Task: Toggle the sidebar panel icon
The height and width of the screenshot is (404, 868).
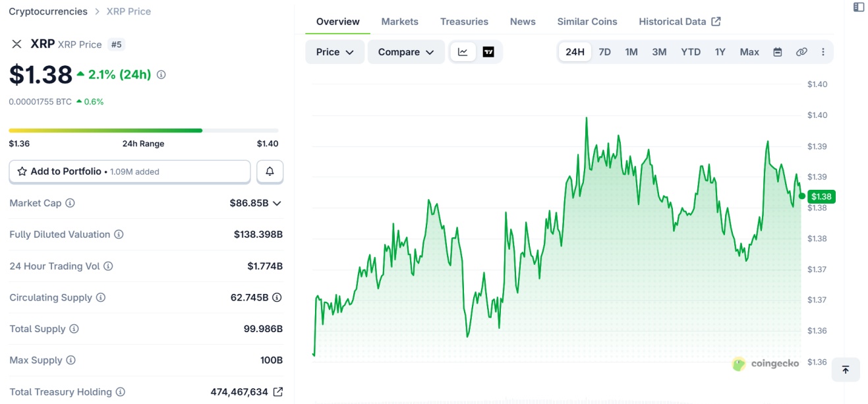Action: click(858, 7)
